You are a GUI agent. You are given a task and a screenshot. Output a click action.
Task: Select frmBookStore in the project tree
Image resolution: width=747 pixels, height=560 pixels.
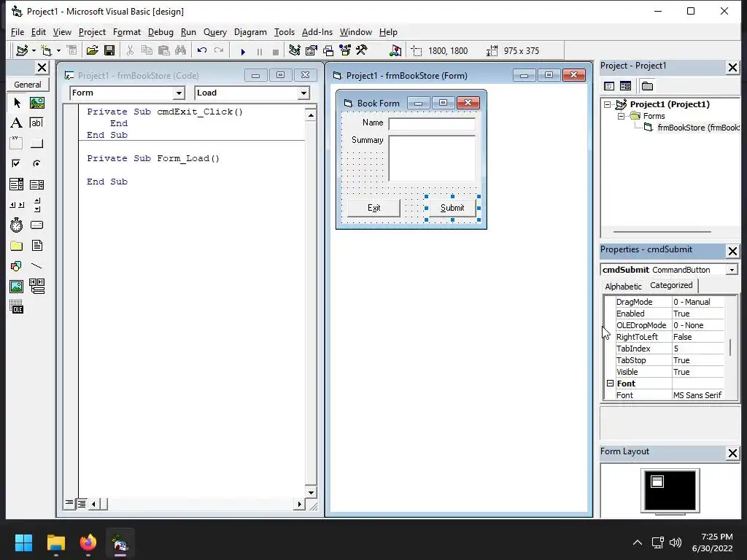(x=698, y=128)
